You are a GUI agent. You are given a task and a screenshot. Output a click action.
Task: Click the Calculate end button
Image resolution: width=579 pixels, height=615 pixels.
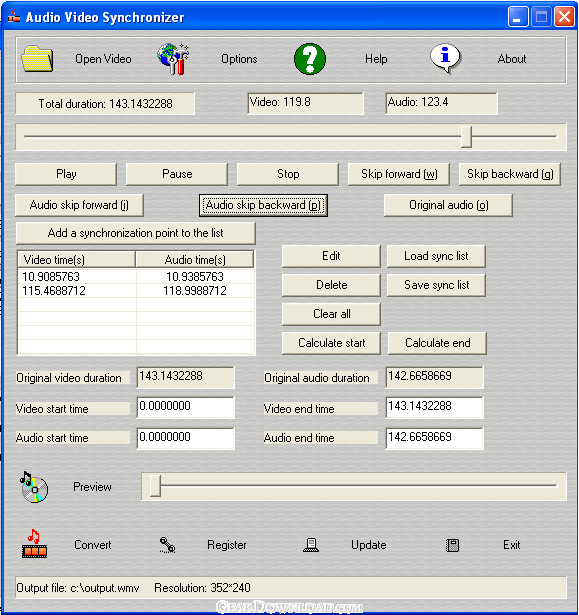click(x=437, y=343)
